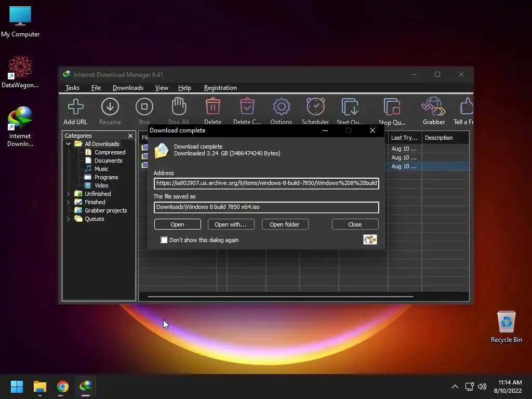Open the Help menu

[x=184, y=87]
